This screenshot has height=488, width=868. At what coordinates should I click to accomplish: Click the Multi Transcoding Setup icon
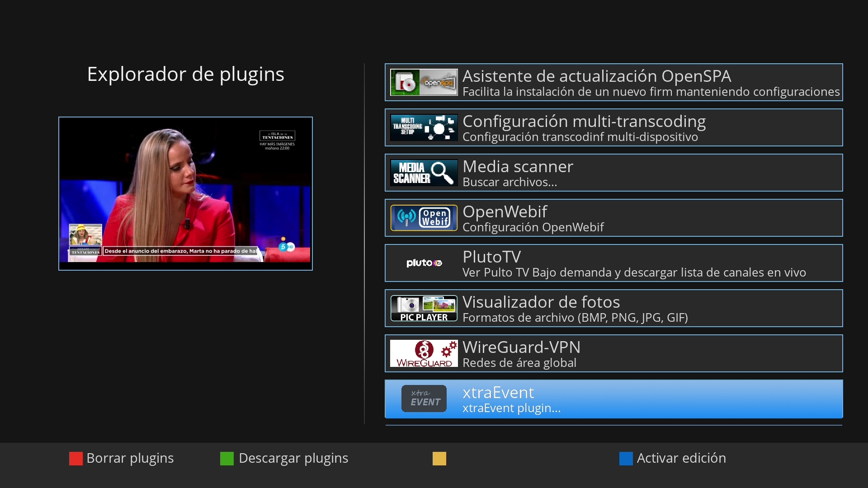[424, 127]
